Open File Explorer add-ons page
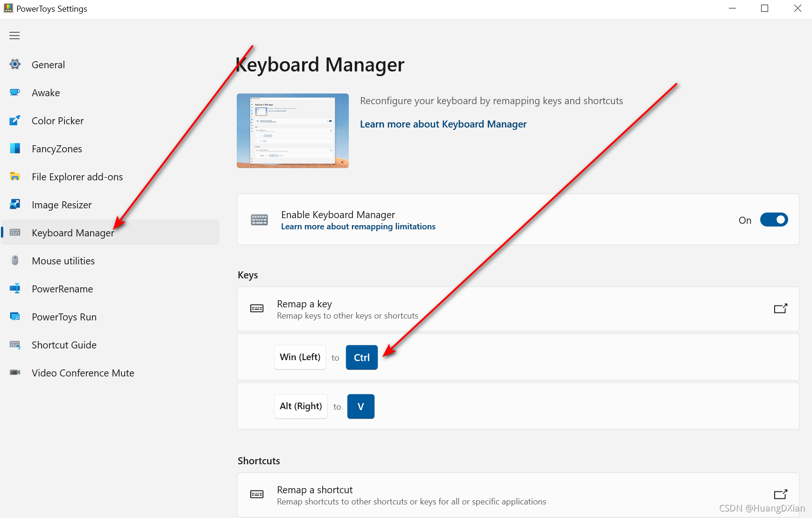Screen dimensions: 812x518 pyautogui.click(x=110, y=177)
